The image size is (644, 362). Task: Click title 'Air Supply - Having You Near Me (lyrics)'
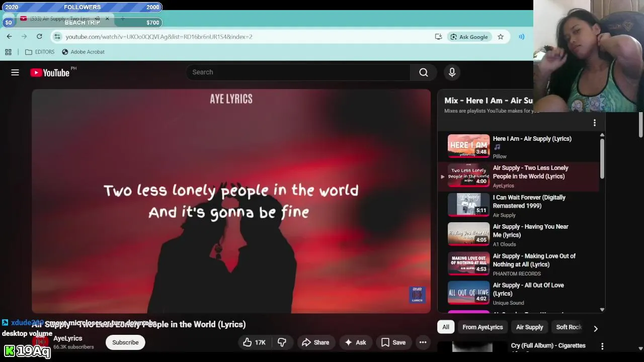530,231
